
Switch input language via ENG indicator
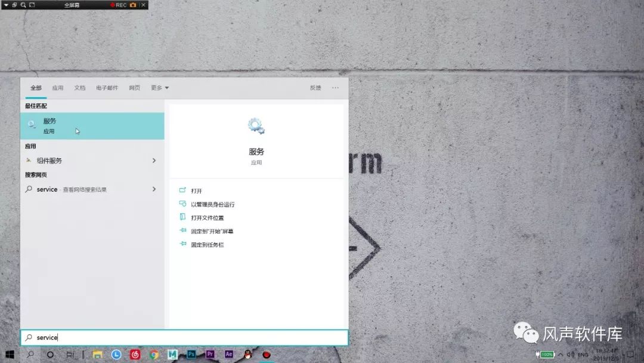(583, 354)
